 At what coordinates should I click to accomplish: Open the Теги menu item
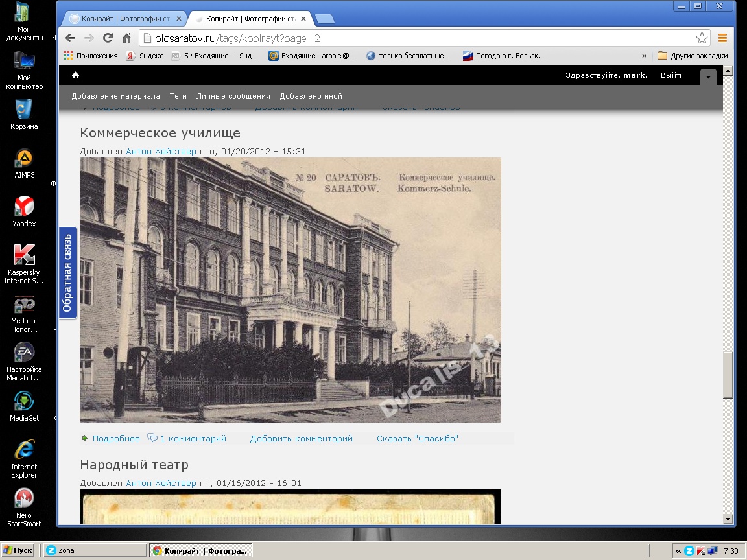point(178,96)
